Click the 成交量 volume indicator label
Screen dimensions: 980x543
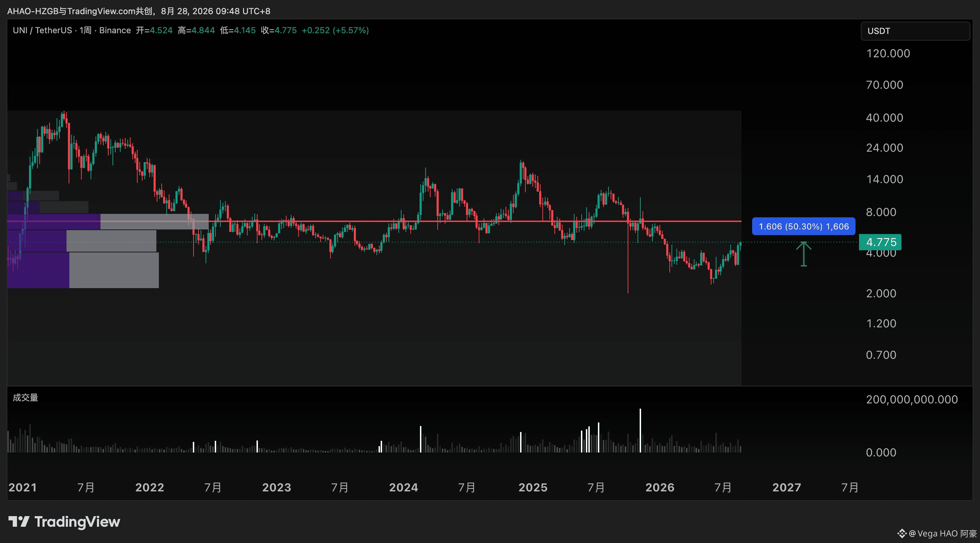tap(25, 398)
